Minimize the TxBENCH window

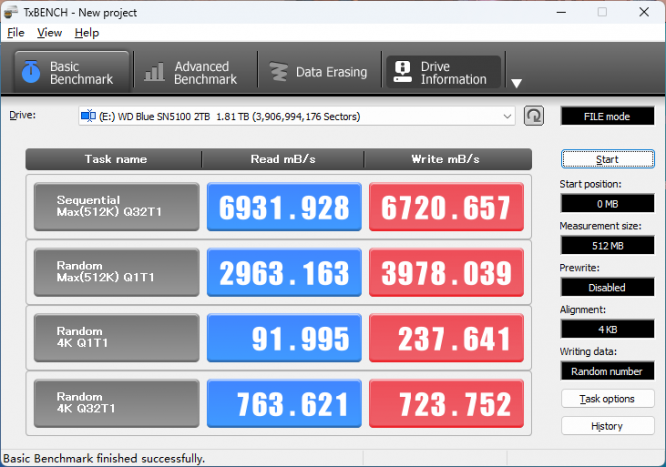[561, 12]
